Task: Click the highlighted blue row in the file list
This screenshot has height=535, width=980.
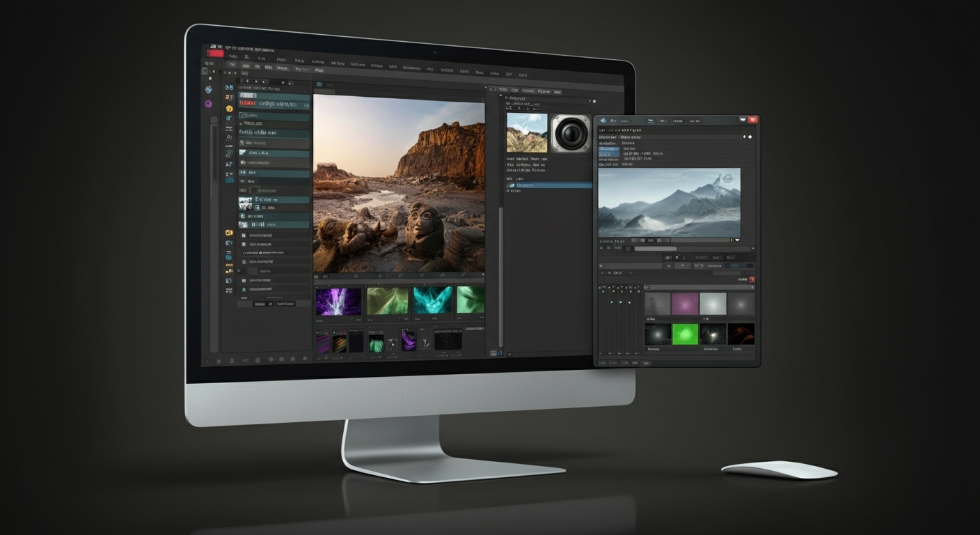Action: pos(550,185)
